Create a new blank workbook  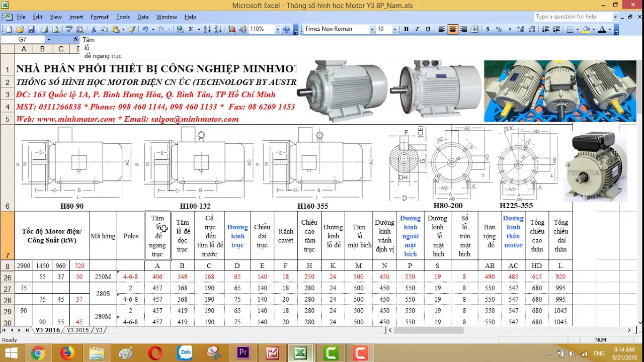(9, 29)
